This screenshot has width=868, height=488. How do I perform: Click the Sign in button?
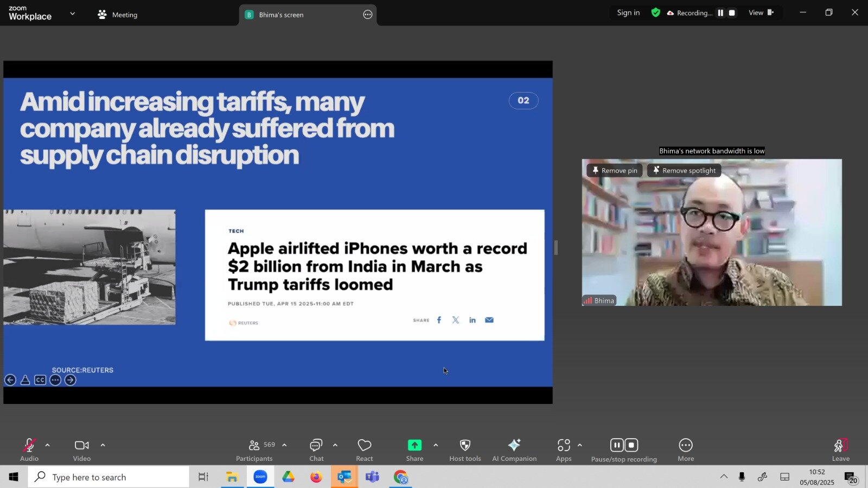[x=628, y=12]
